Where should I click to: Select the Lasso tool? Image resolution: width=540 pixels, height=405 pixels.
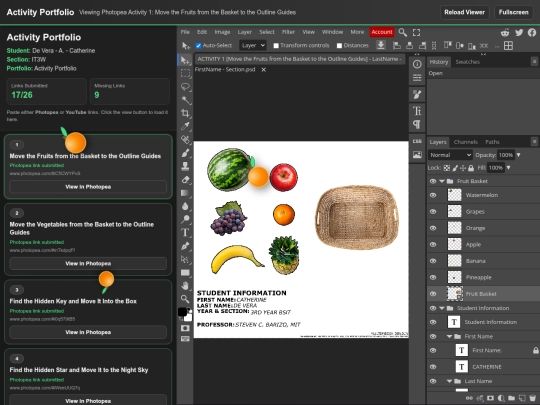185,87
